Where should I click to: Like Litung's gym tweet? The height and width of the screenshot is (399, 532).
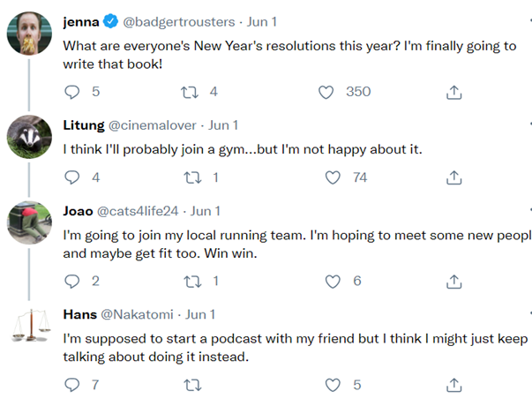333,177
